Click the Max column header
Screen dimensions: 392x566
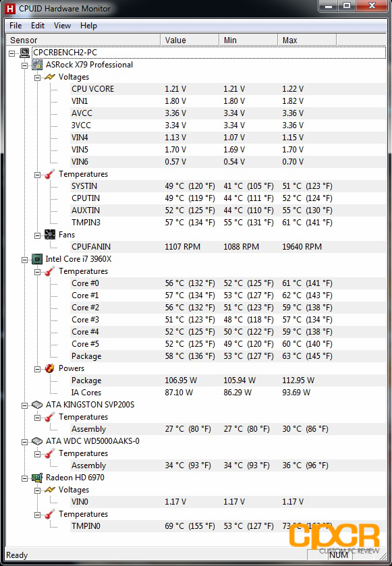[x=307, y=40]
